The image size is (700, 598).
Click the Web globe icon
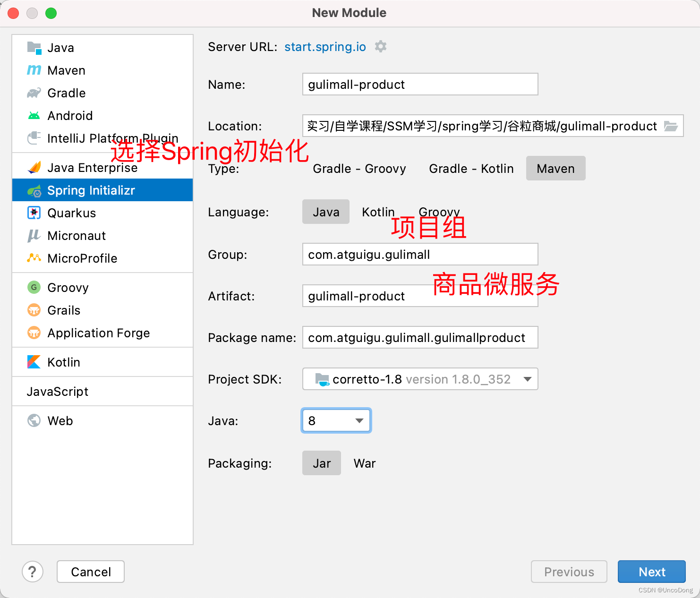coord(34,421)
